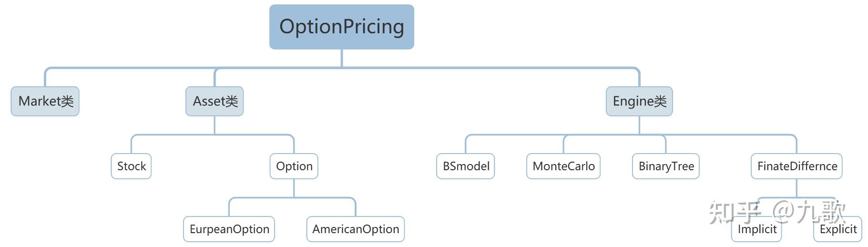Select the BinaryTree node
This screenshot has height=247, width=868.
point(666,166)
